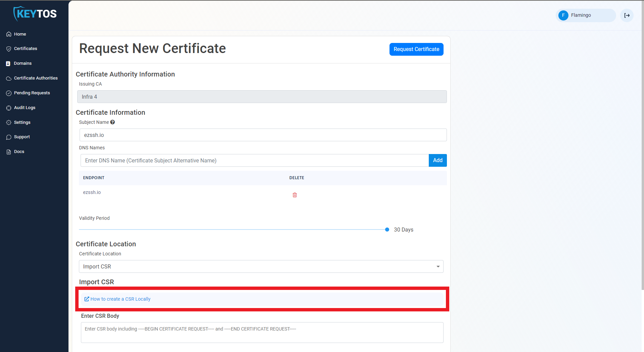Viewport: 644px width, 352px height.
Task: Select the Certificates shield icon
Action: point(9,49)
